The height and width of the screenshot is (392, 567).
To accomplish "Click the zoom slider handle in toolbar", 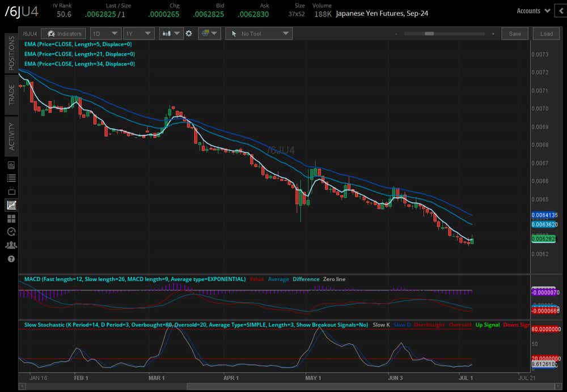I will tap(429, 34).
